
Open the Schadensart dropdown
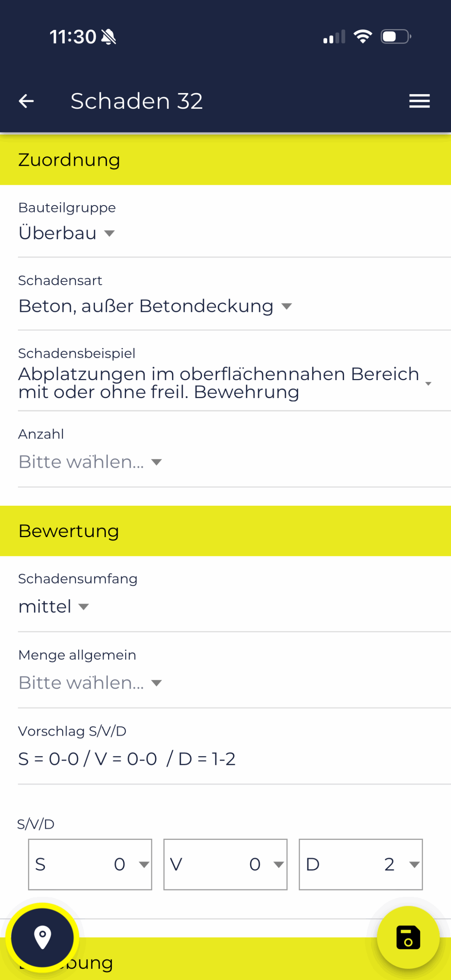pyautogui.click(x=153, y=305)
